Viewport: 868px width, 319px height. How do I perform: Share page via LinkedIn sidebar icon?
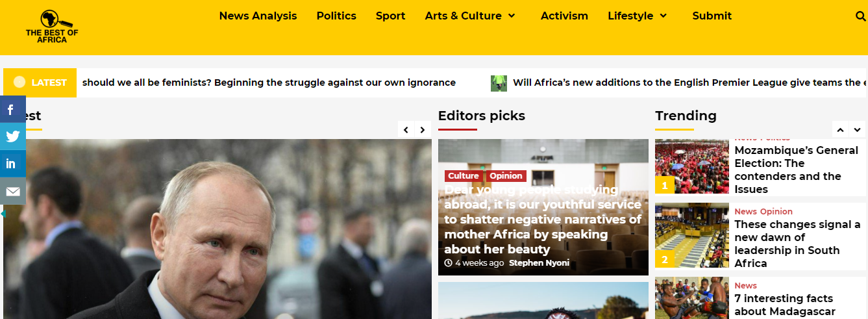(x=12, y=164)
